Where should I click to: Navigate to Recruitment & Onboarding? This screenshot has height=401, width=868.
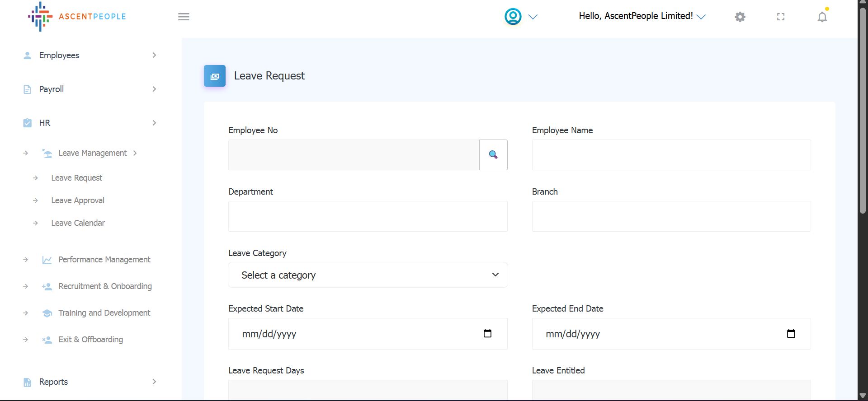tap(105, 286)
